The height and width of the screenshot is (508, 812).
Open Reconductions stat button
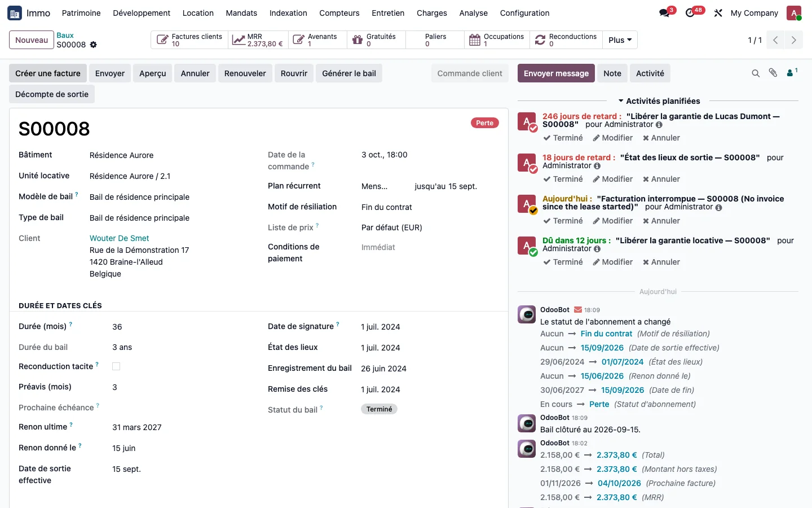pyautogui.click(x=566, y=40)
